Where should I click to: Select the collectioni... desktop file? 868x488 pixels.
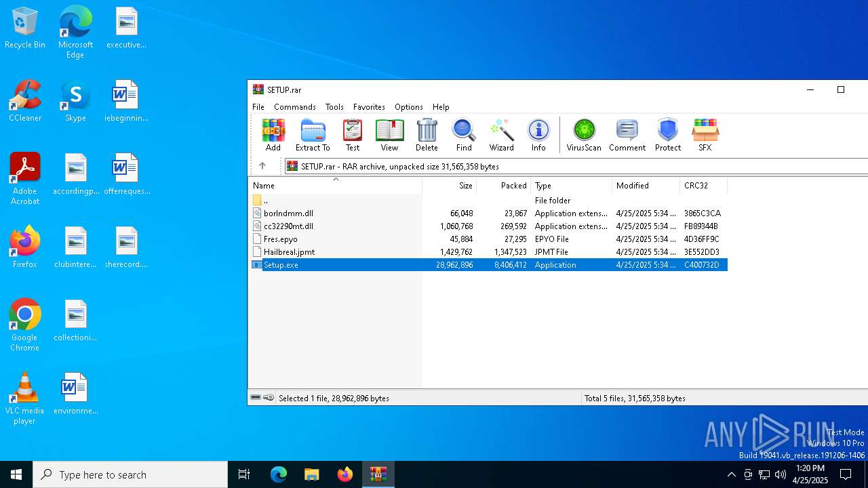[x=75, y=321]
